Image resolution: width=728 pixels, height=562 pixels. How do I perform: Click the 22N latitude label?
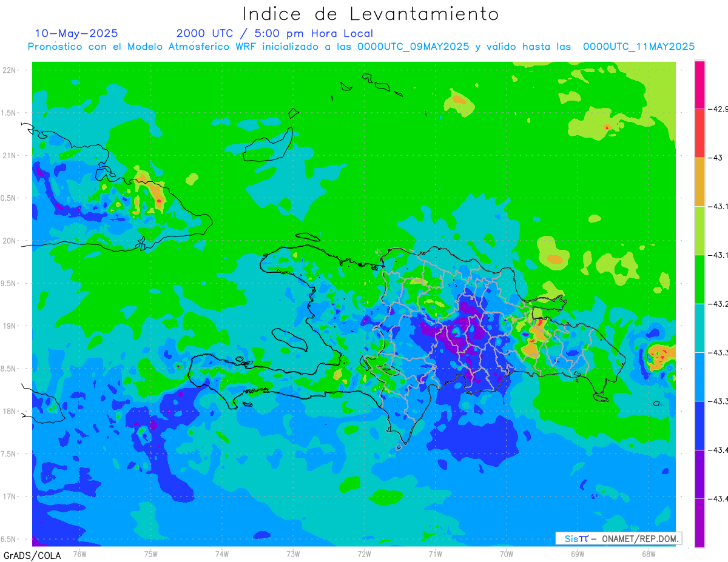pyautogui.click(x=10, y=70)
